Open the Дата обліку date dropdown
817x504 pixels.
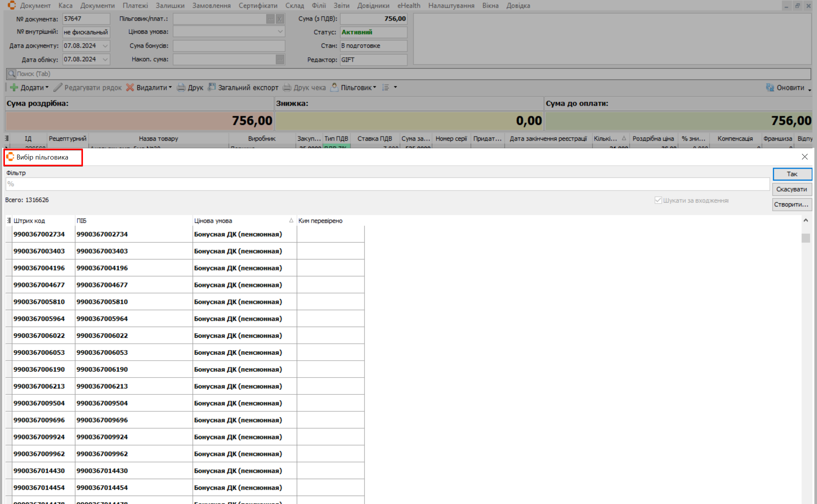(x=105, y=59)
